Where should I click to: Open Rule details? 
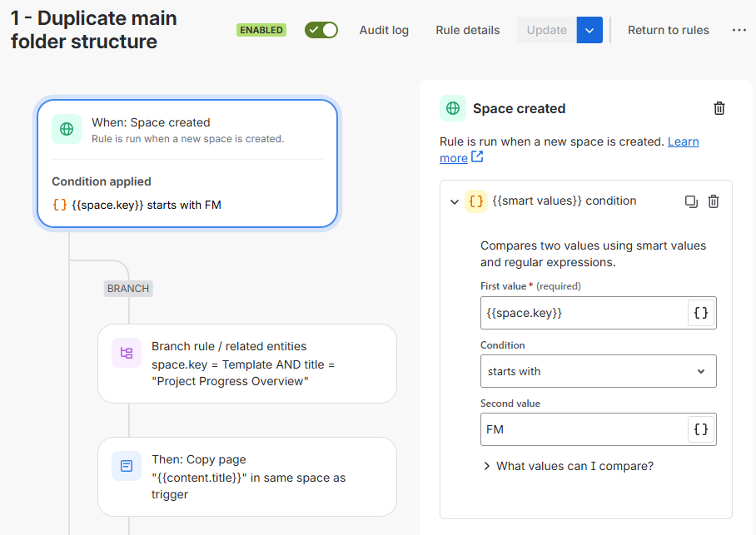[x=468, y=30]
